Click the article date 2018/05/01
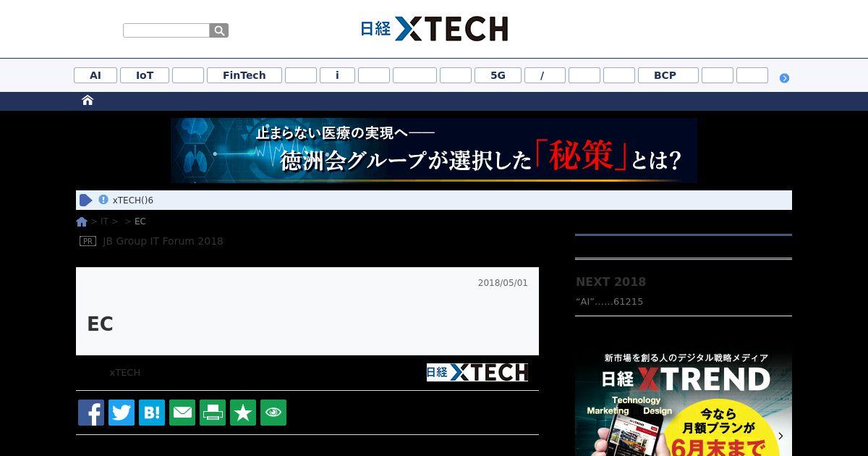Image resolution: width=868 pixels, height=456 pixels. [503, 283]
